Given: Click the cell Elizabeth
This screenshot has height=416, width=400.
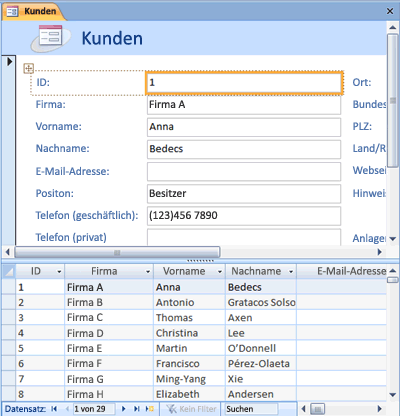Looking at the screenshot, I should pyautogui.click(x=189, y=394).
